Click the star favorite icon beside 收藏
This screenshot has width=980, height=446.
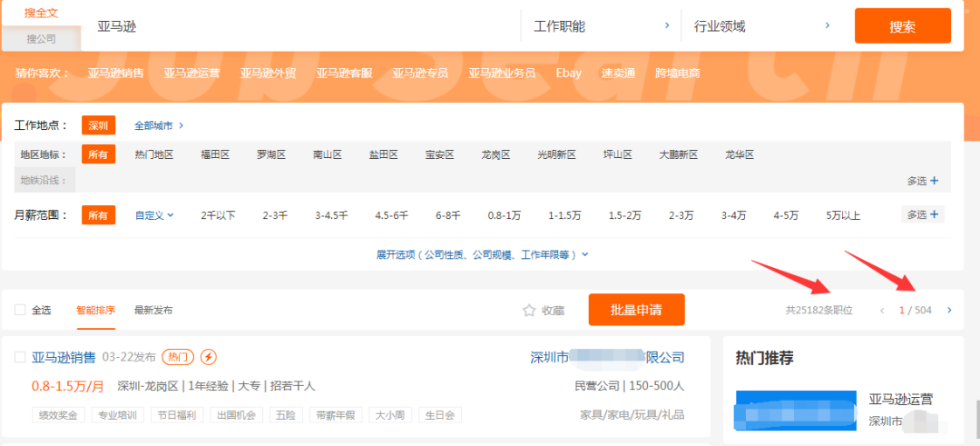(x=529, y=311)
